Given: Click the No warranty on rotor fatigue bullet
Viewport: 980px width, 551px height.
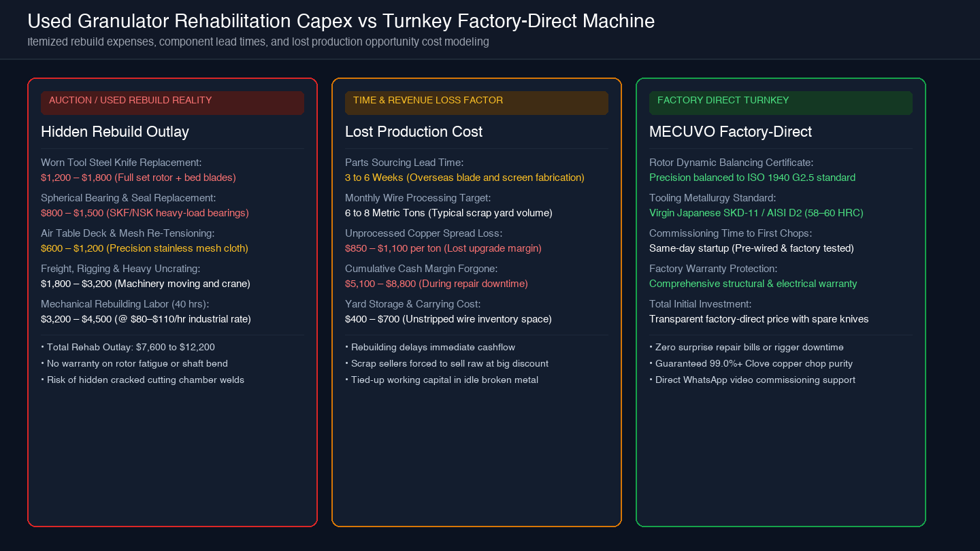Looking at the screenshot, I should coord(134,363).
